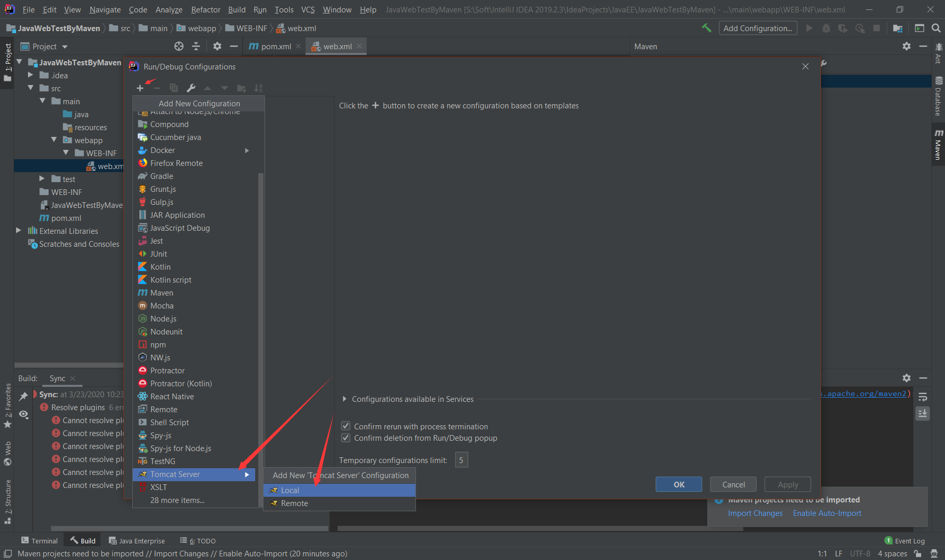Select Local Tomcat Server configuration
The image size is (945, 560).
coord(339,490)
